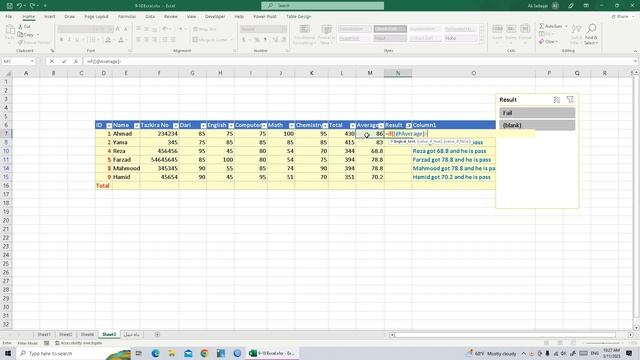640x360 pixels.
Task: Click cell containing Ahmad
Action: point(126,133)
